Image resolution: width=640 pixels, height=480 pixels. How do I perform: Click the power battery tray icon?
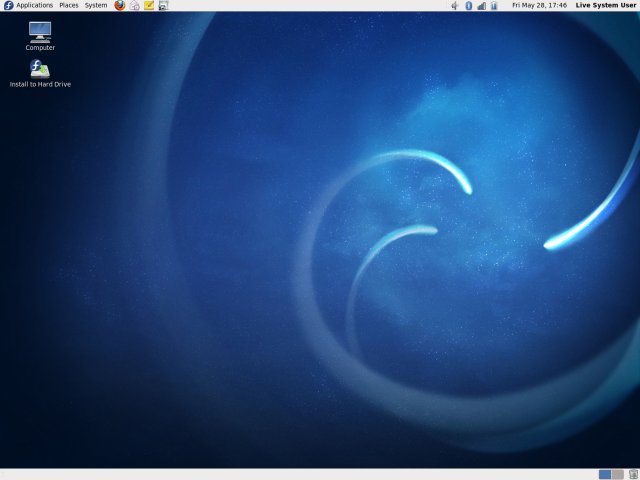pos(494,5)
